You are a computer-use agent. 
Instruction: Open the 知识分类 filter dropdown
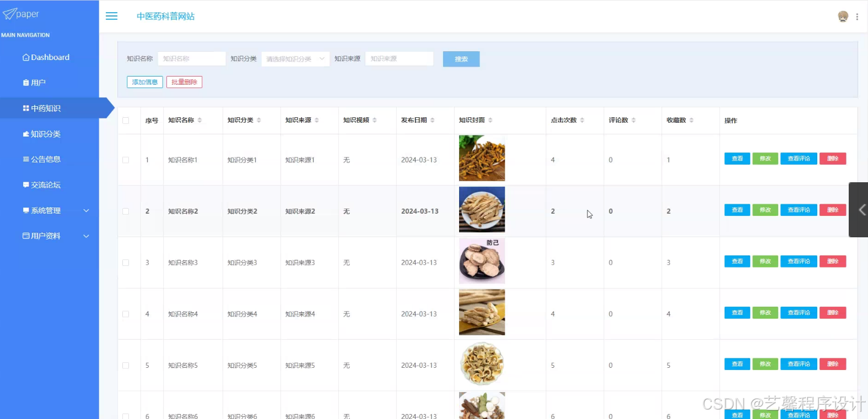click(x=295, y=59)
